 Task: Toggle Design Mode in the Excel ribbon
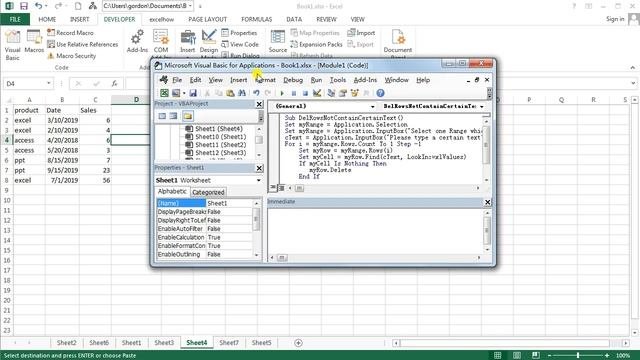[x=209, y=41]
